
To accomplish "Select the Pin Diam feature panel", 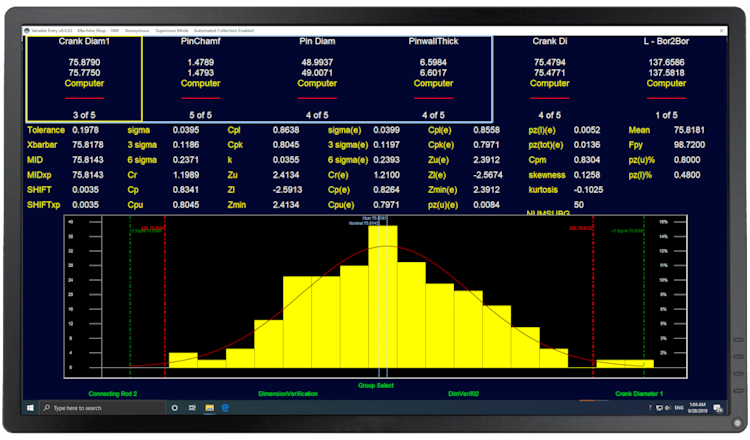I will click(x=317, y=79).
